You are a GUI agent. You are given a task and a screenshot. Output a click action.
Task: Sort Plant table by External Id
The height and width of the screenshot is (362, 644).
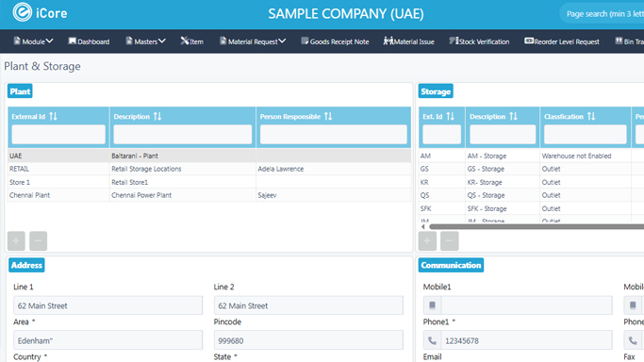click(53, 117)
